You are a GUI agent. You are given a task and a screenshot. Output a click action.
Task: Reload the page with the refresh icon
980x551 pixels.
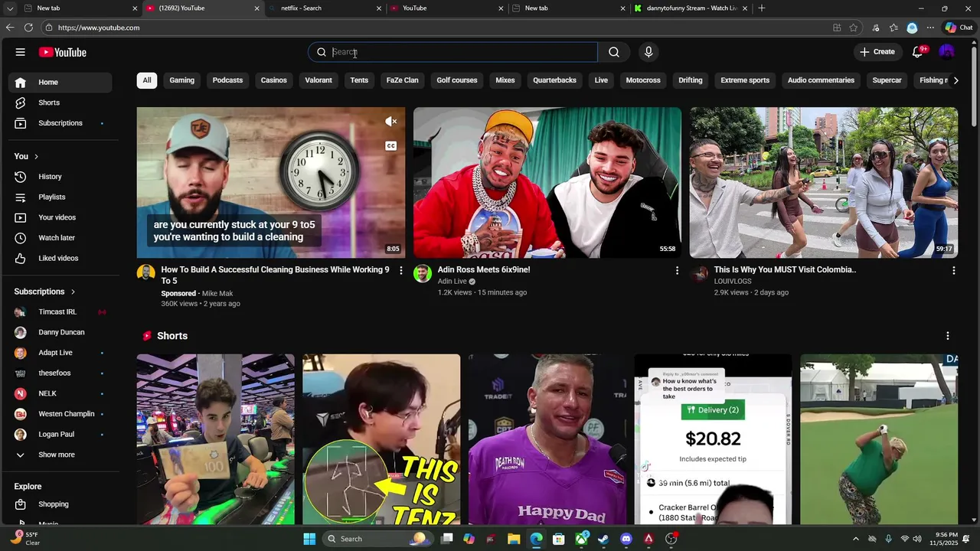tap(28, 28)
